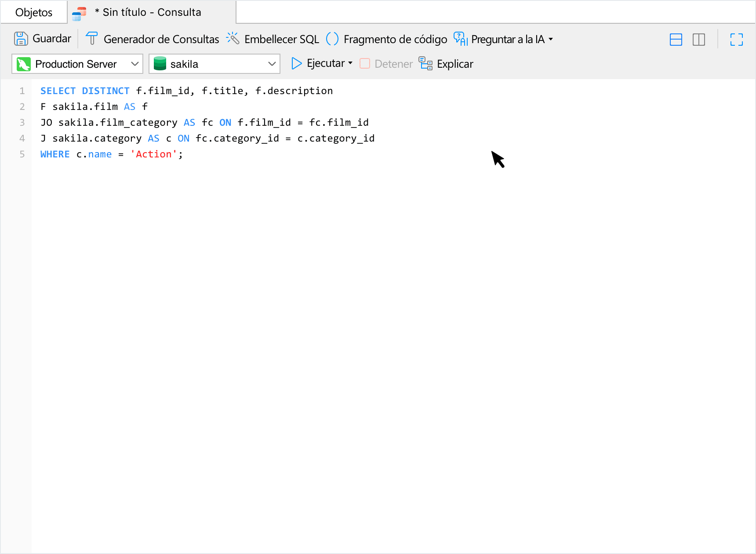Click the Guardar save icon
This screenshot has width=756, height=554.
21,39
